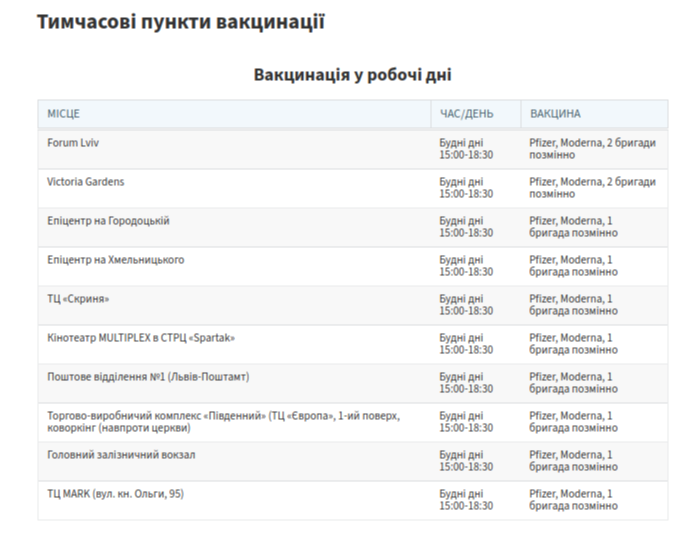Click the time cell in the Епіцентр на Городоцькій row
Screen dimensions: 675x538
click(476, 227)
